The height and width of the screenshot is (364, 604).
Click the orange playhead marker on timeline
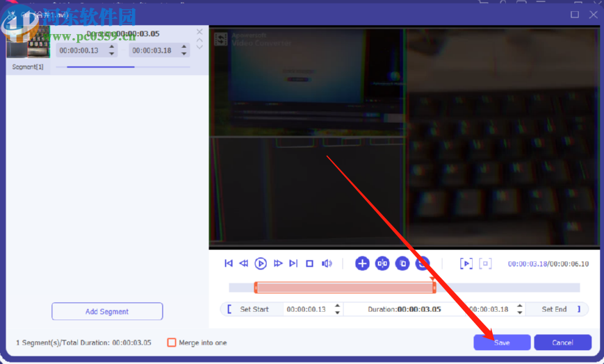coord(432,279)
